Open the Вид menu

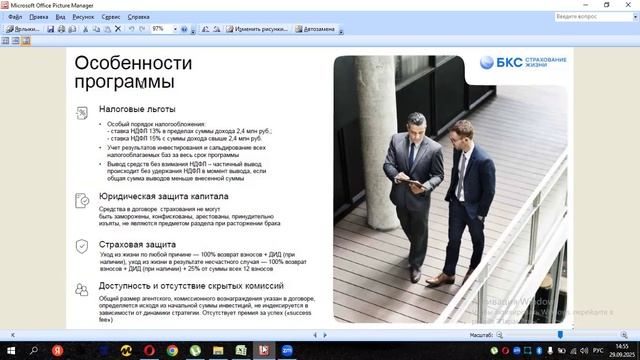coord(60,17)
